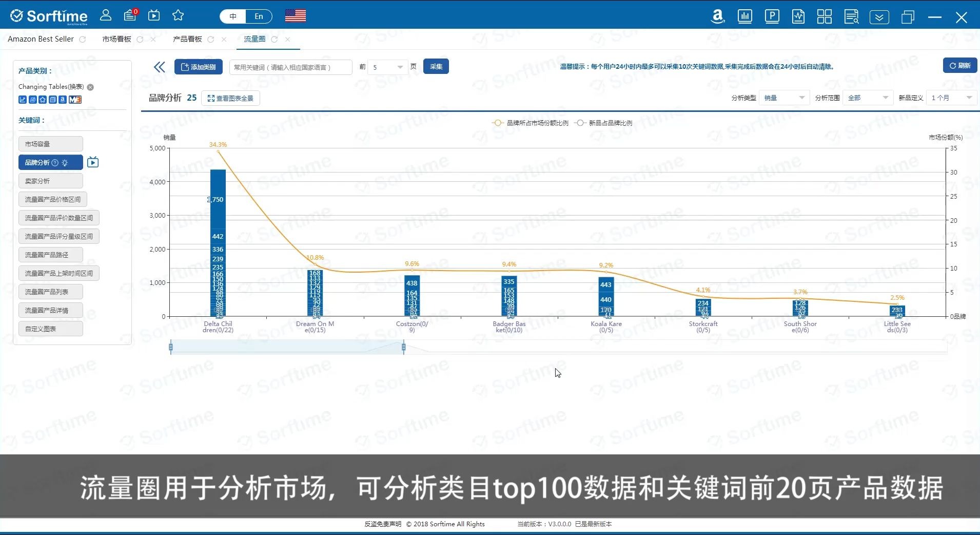Switch language to 中
980x535 pixels.
point(233,16)
